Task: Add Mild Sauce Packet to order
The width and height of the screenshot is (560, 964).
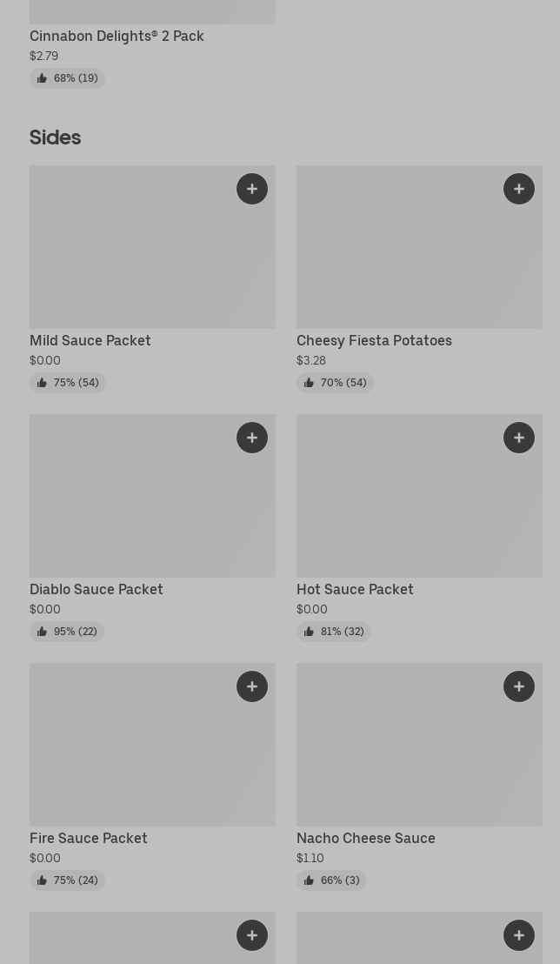Action: click(x=252, y=189)
